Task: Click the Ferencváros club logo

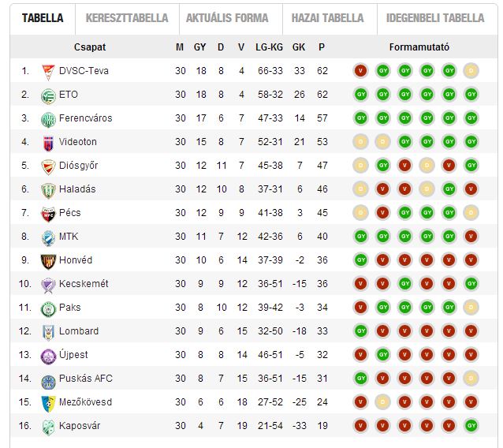Action: [48, 120]
